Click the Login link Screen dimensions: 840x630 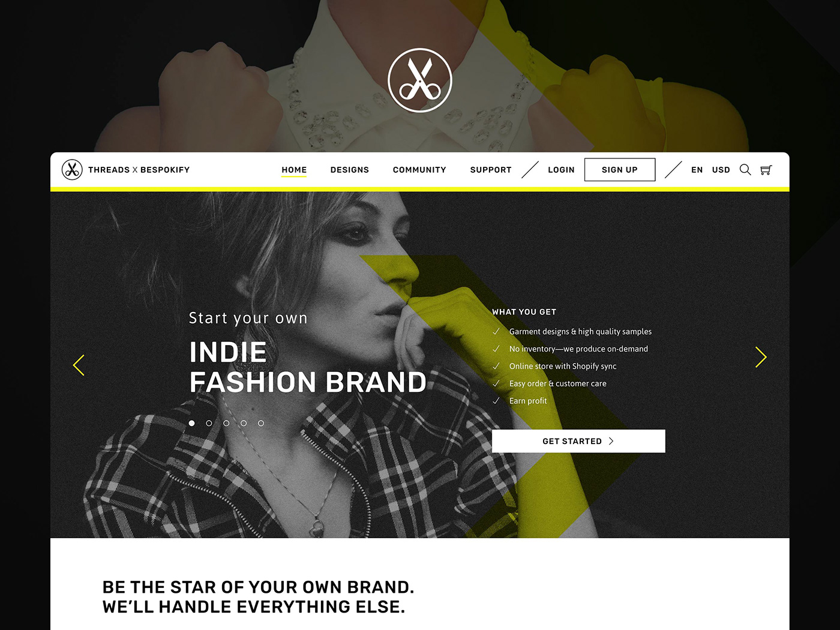(561, 170)
